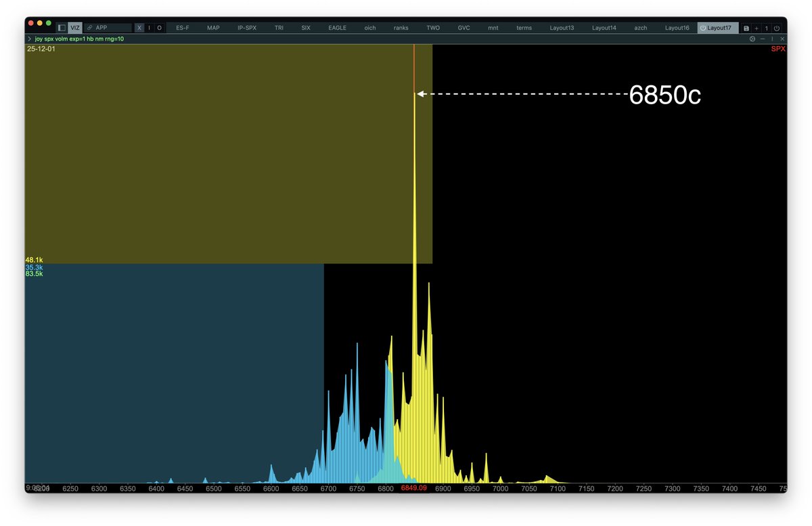Click the link icon beside APP

pyautogui.click(x=89, y=28)
